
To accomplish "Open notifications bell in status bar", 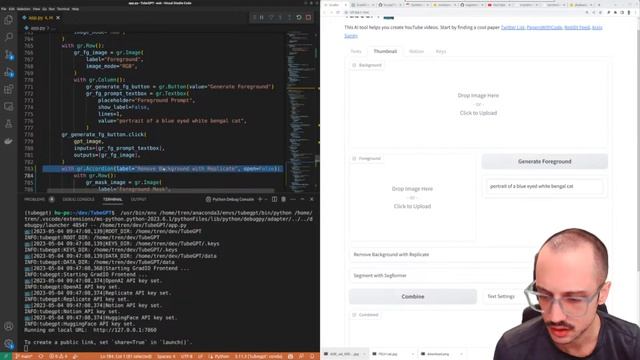I will click(x=311, y=356).
